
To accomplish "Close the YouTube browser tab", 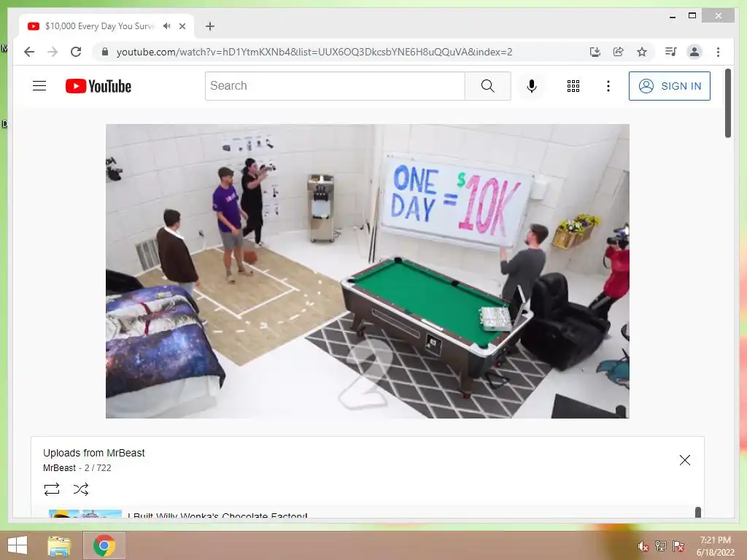I will click(182, 26).
